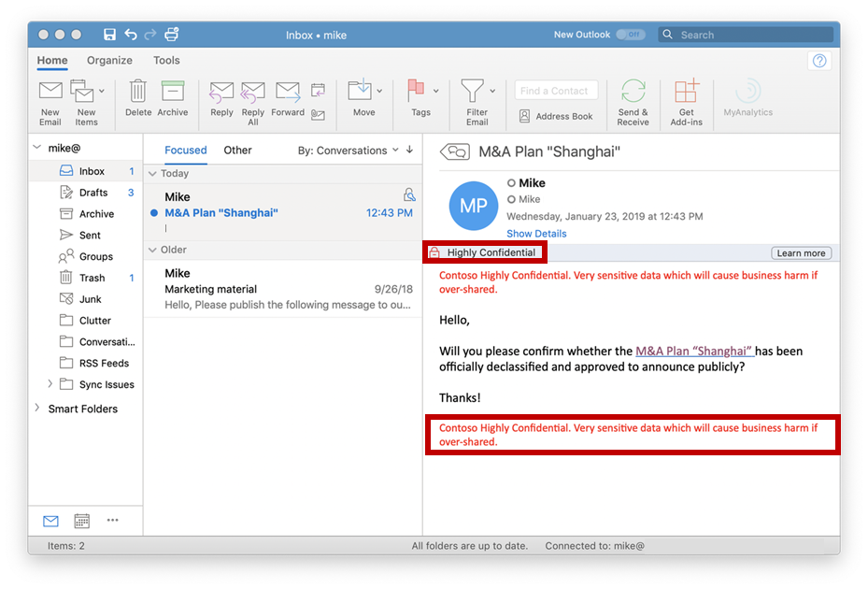868x589 pixels.
Task: Open the Address Book
Action: (556, 116)
